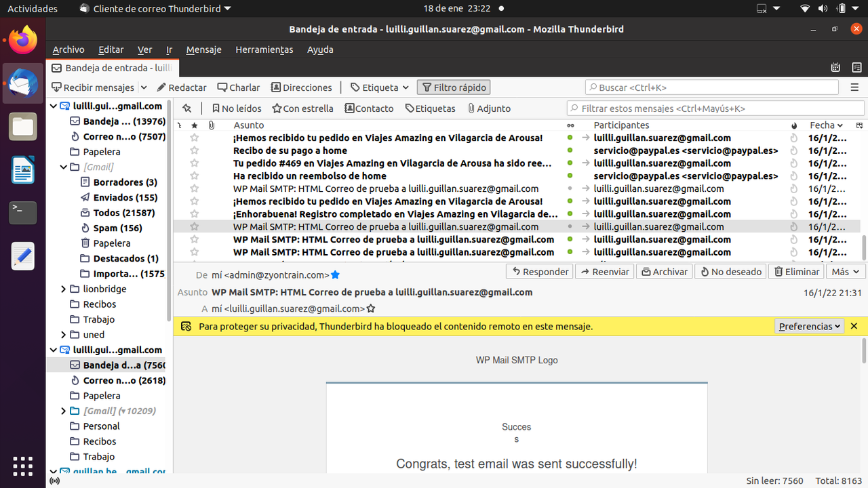
Task: Open the Ver menu
Action: click(145, 49)
